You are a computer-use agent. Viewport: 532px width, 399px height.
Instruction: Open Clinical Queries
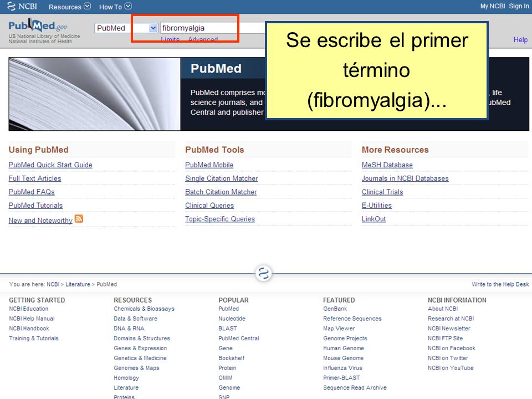pyautogui.click(x=209, y=206)
